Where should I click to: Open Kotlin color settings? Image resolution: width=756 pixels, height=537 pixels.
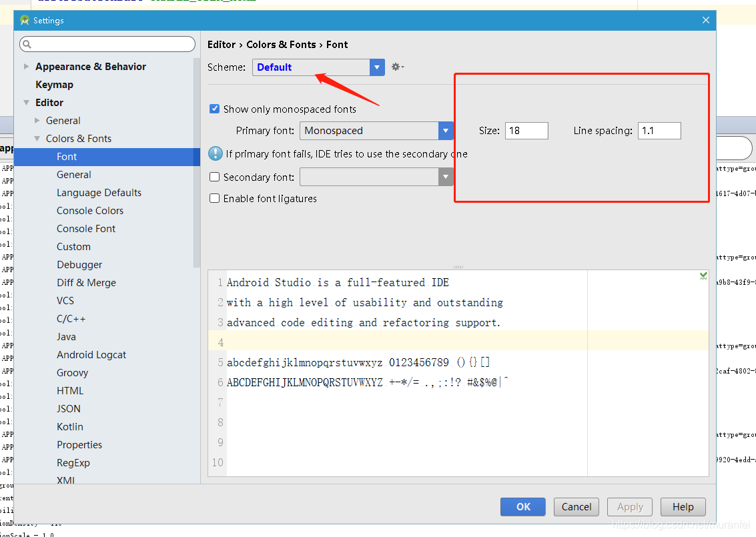point(70,427)
